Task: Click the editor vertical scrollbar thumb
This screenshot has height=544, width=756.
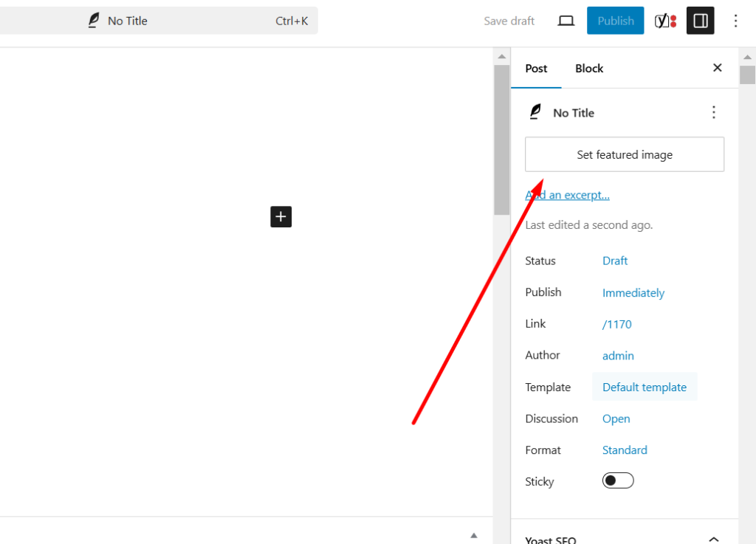Action: click(501, 139)
